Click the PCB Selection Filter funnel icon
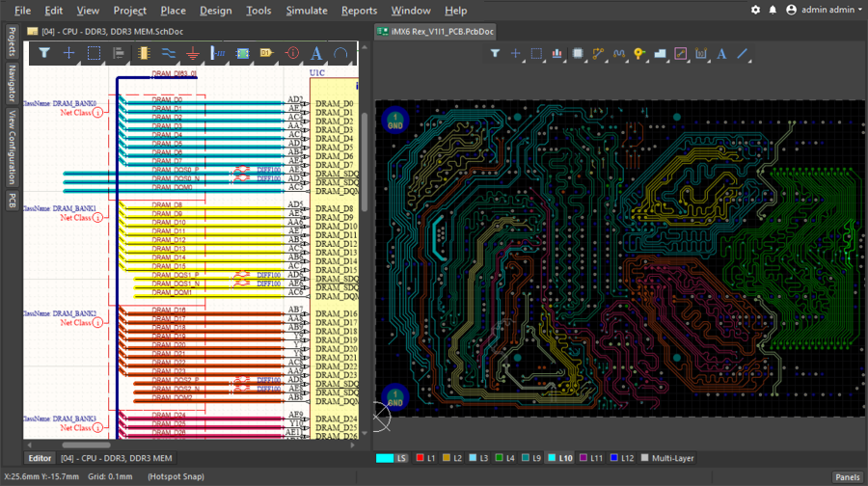 [x=495, y=54]
